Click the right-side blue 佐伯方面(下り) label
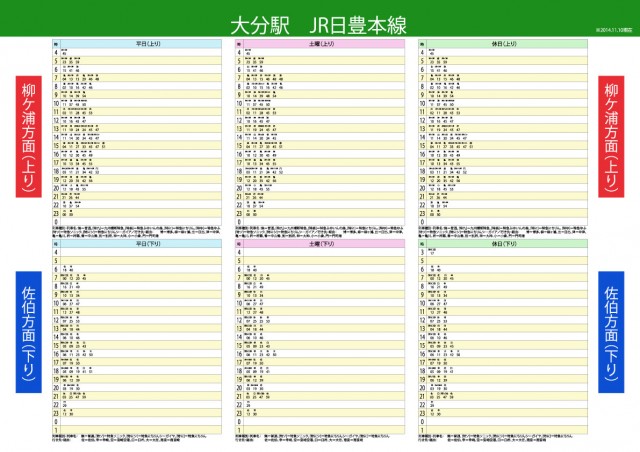 tap(611, 332)
